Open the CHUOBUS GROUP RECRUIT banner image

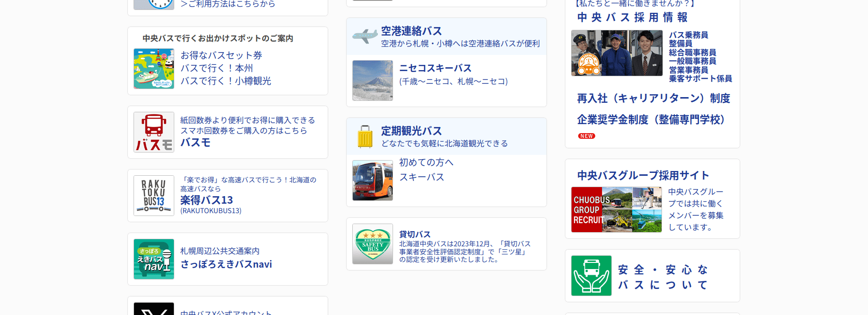click(616, 209)
